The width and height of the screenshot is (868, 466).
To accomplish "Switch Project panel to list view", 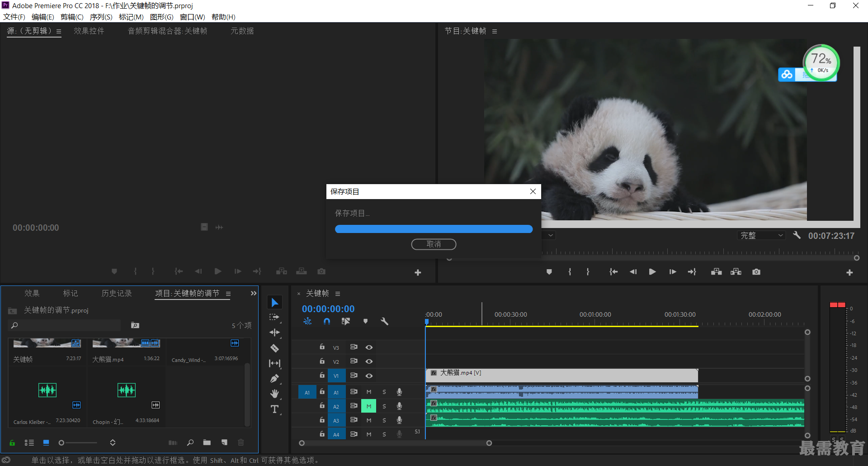I will pyautogui.click(x=29, y=442).
